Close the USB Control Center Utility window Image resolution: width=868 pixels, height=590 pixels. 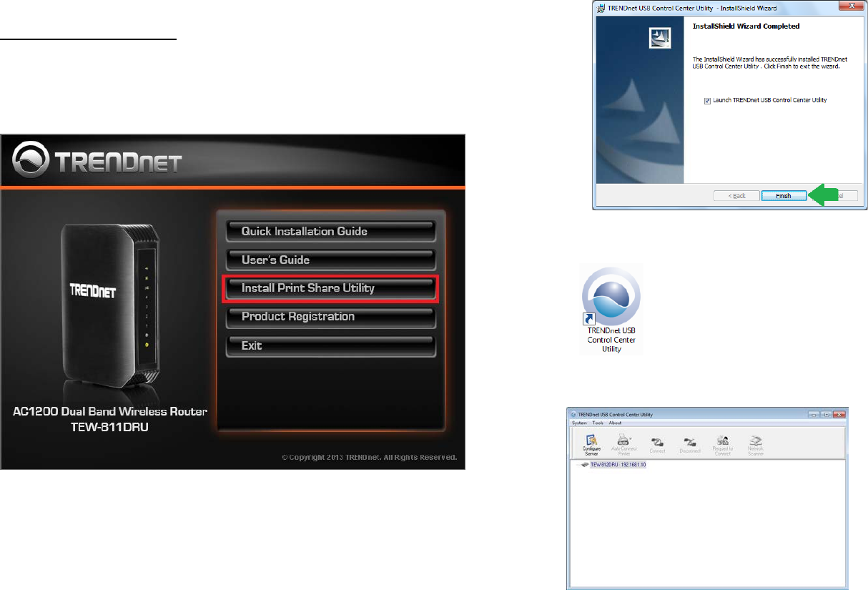tap(839, 414)
